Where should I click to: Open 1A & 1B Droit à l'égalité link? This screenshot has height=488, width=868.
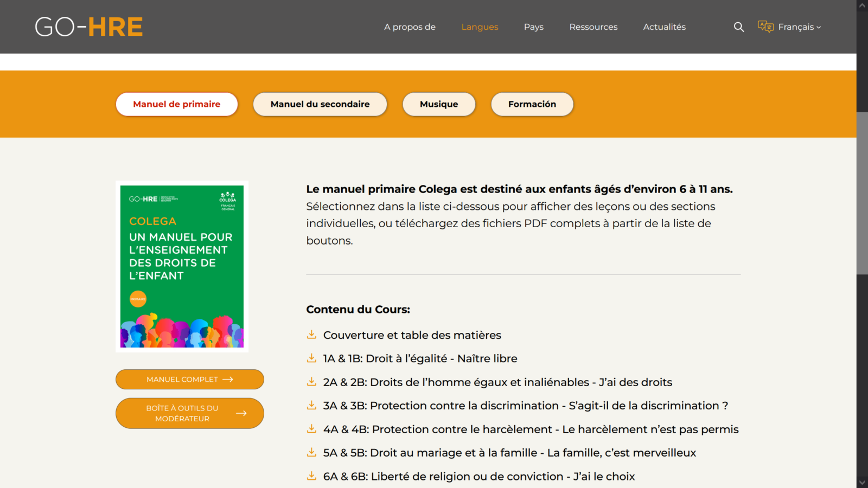(x=420, y=358)
